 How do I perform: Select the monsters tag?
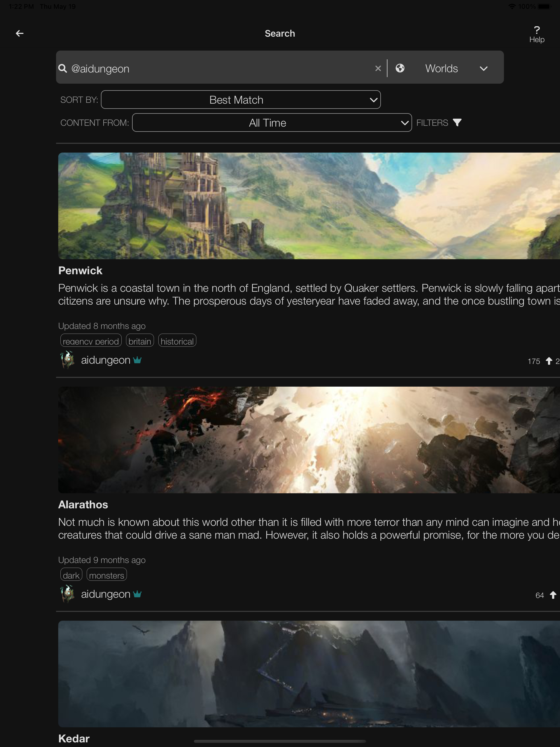click(x=107, y=574)
